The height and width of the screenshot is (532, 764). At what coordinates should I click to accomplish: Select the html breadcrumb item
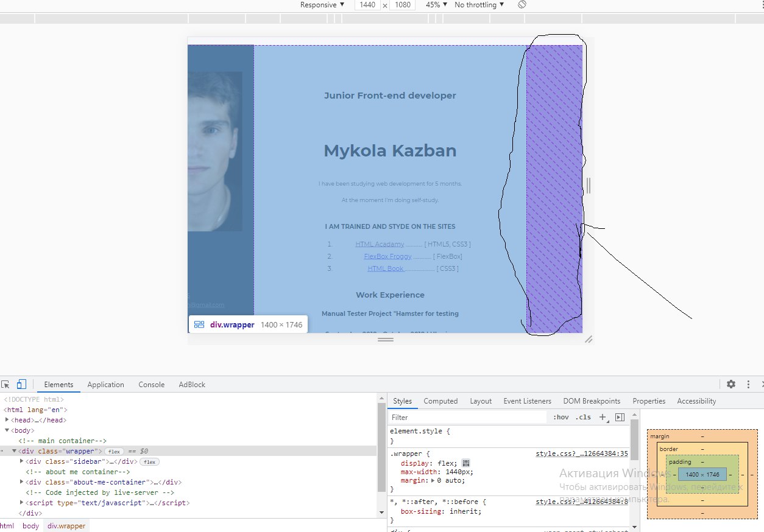tap(7, 525)
